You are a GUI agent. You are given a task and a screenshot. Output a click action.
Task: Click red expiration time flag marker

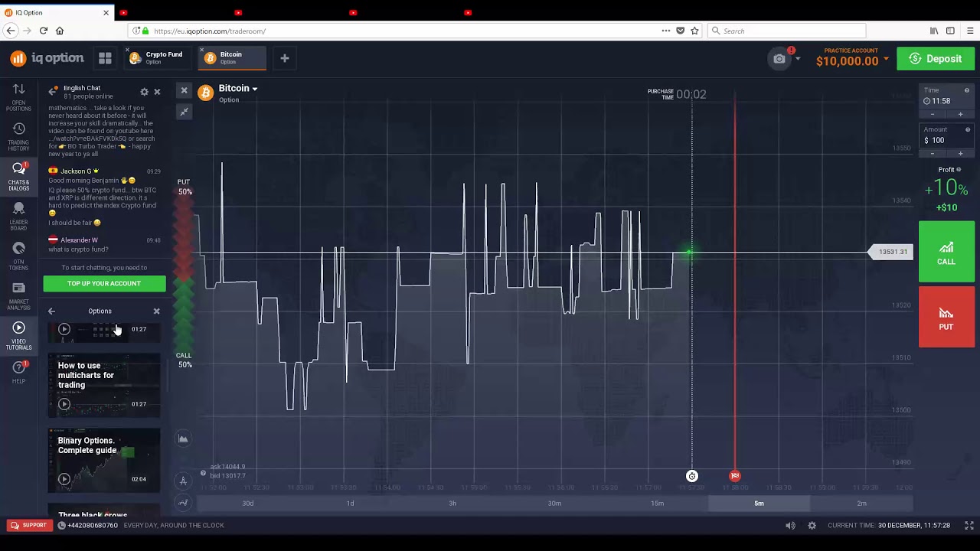(x=735, y=476)
